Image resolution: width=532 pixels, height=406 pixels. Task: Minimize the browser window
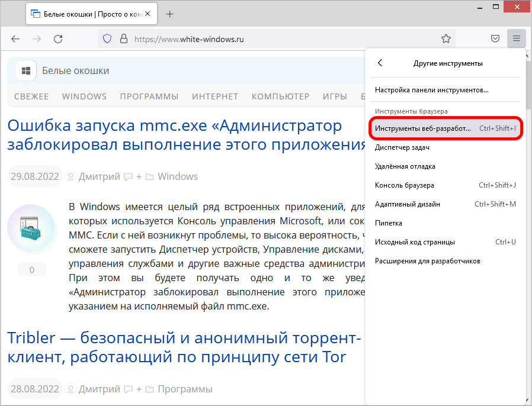(x=480, y=7)
